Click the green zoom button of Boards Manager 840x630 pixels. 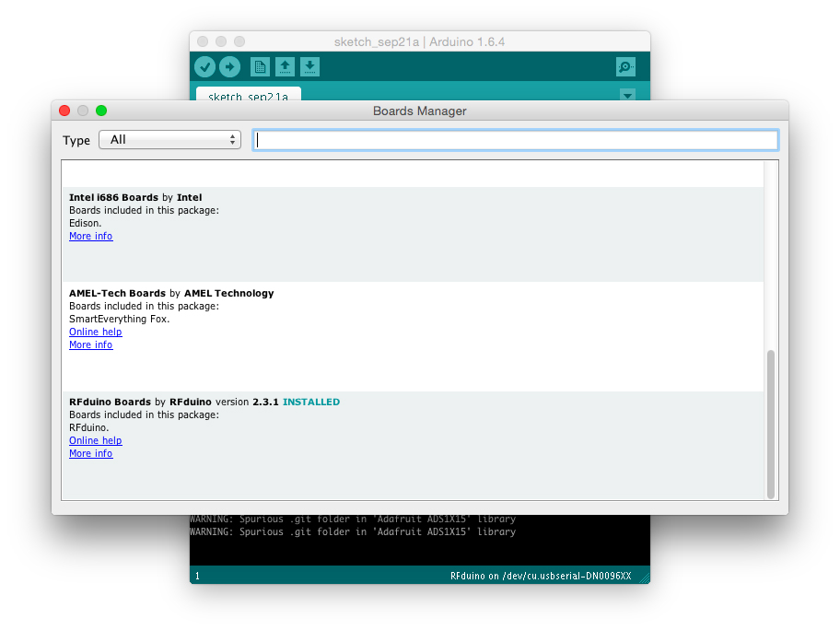(101, 111)
